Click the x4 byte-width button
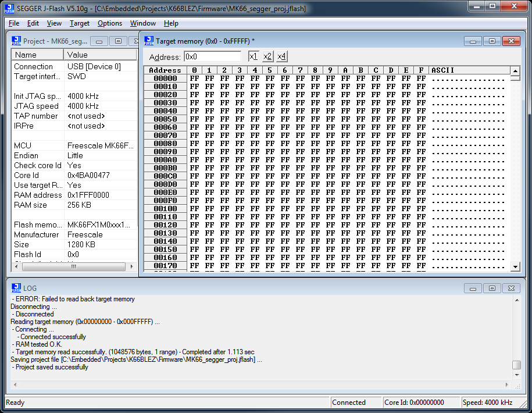 point(281,56)
